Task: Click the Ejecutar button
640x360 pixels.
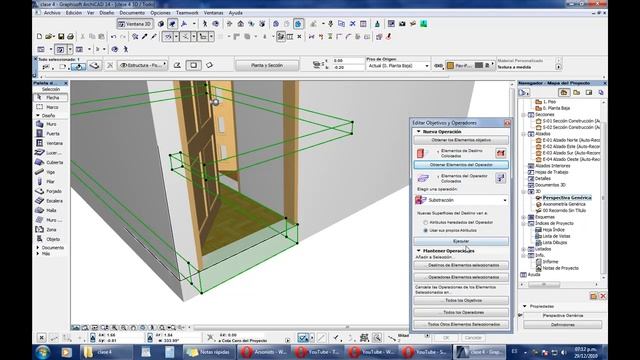Action: point(461,241)
